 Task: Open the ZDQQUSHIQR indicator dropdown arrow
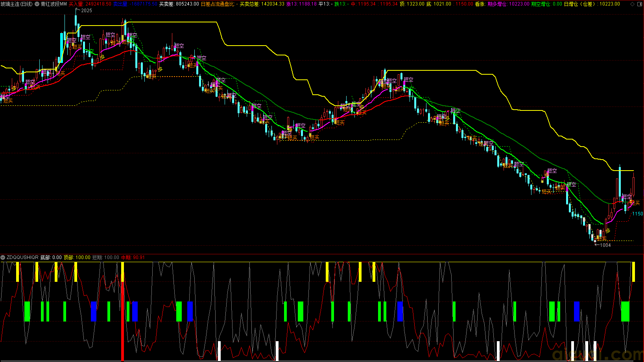pos(3,257)
